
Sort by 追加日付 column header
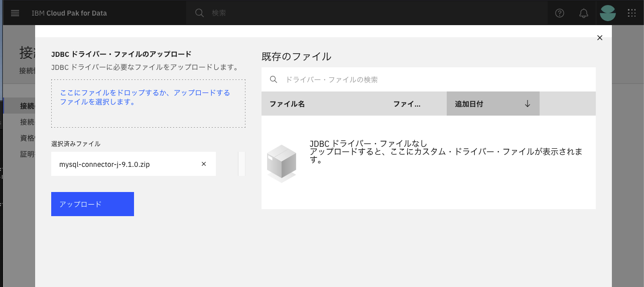(x=493, y=104)
